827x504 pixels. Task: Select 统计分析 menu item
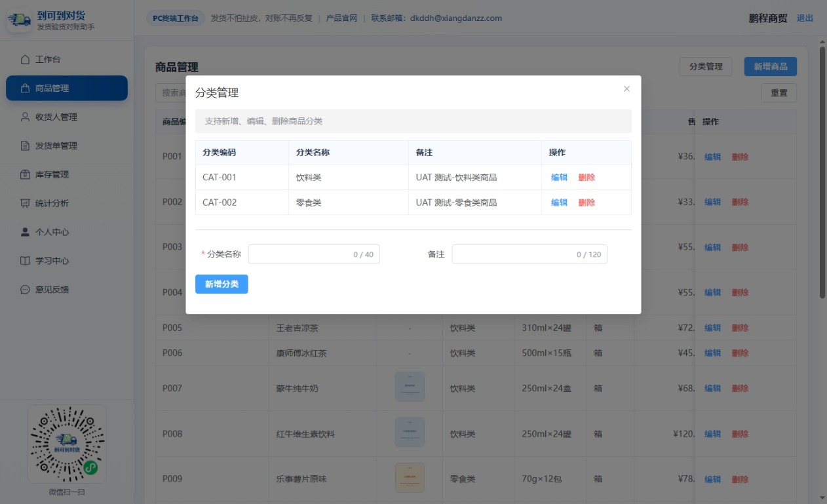(67, 204)
